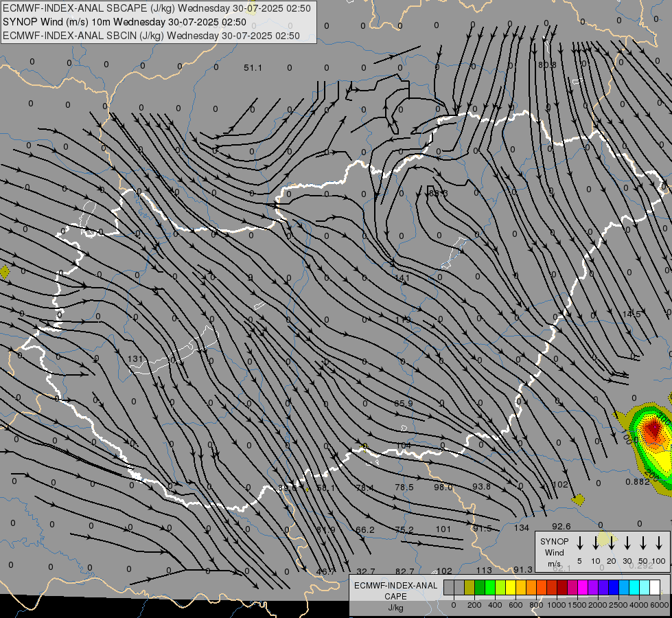Click the olive diamond marker at the map's left edge
Viewport: 672px width, 618px height.
4,272
